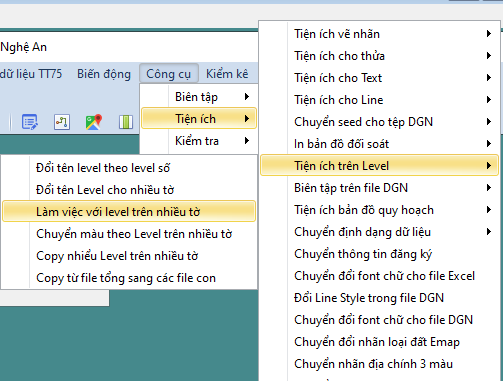Select Đổi Line Style trong file DGN
Screen dimensions: 503x381
point(379,298)
